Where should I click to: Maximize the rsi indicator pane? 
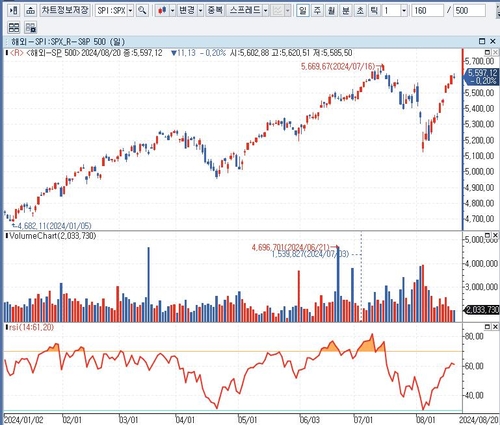tap(487, 326)
